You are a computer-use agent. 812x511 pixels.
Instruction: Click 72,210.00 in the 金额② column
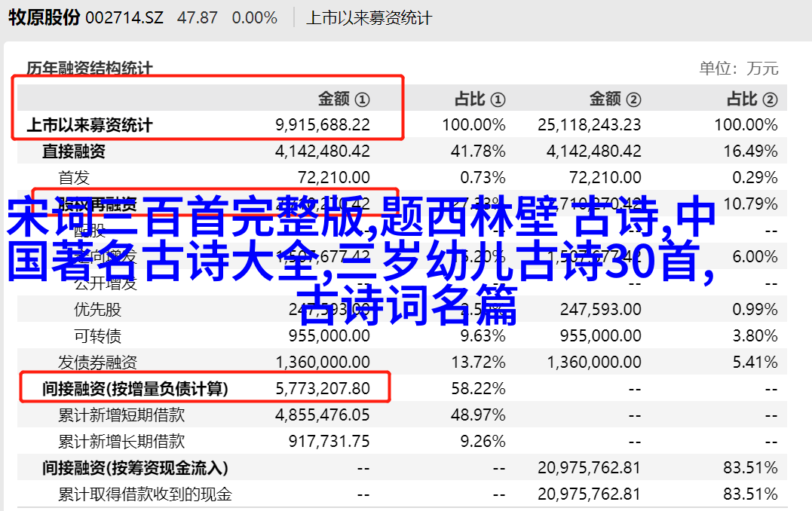point(605,178)
